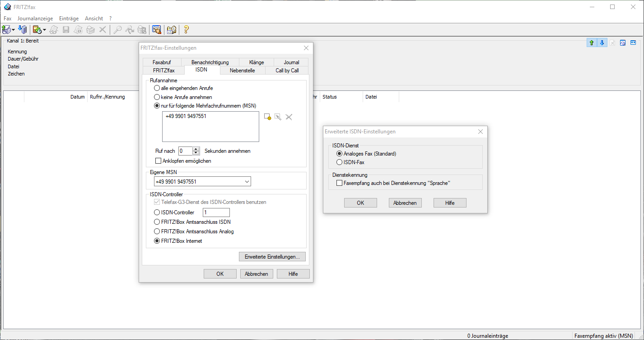Expand the 'Eigene MSN' dropdown
Image resolution: width=644 pixels, height=340 pixels.
[x=247, y=182]
